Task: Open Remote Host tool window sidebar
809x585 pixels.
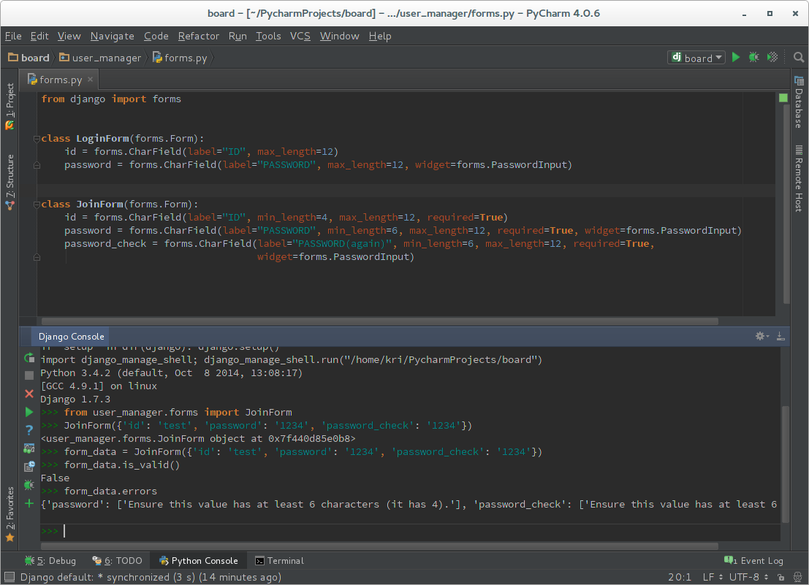Action: pos(799,178)
